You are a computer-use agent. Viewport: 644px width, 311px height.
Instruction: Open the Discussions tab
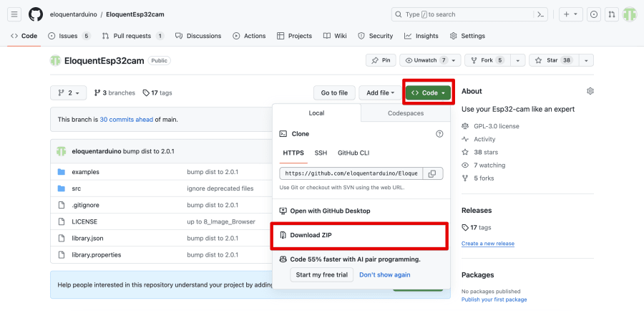(198, 36)
